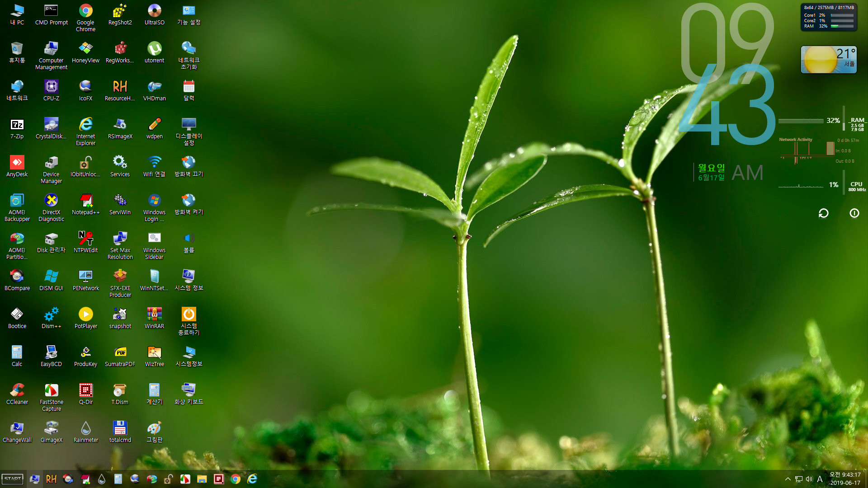Viewport: 868px width, 488px height.
Task: Open the wdpen pencil icon
Action: coord(154,128)
